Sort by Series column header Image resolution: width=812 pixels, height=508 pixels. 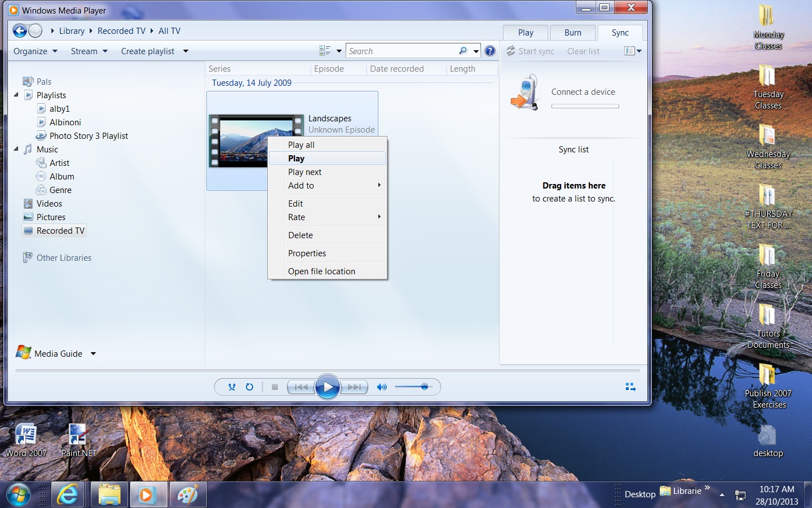pos(258,69)
